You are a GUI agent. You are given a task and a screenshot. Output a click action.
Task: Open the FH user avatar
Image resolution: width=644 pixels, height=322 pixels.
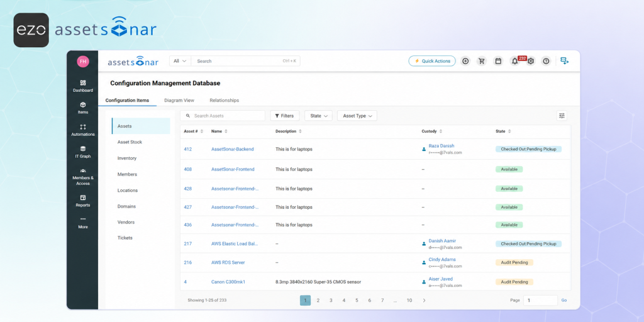click(x=83, y=62)
